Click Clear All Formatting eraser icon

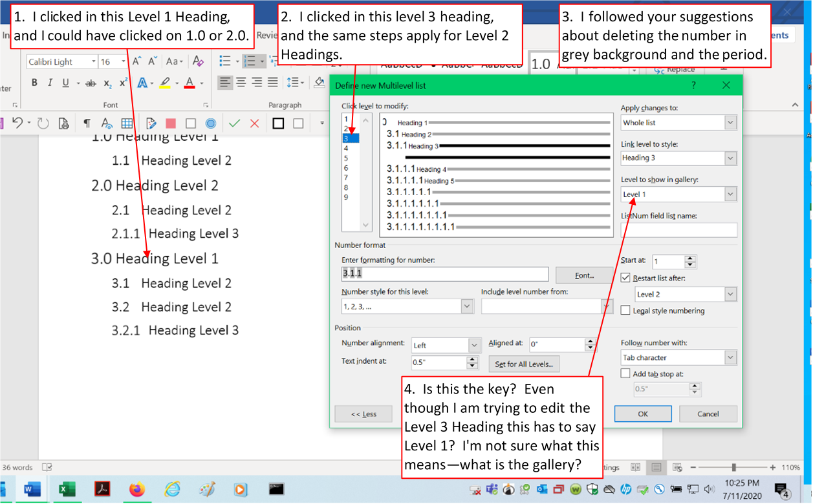(x=199, y=61)
